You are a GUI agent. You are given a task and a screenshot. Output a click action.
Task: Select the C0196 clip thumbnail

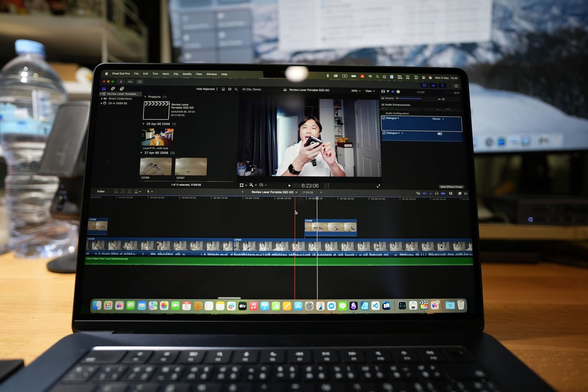[156, 166]
